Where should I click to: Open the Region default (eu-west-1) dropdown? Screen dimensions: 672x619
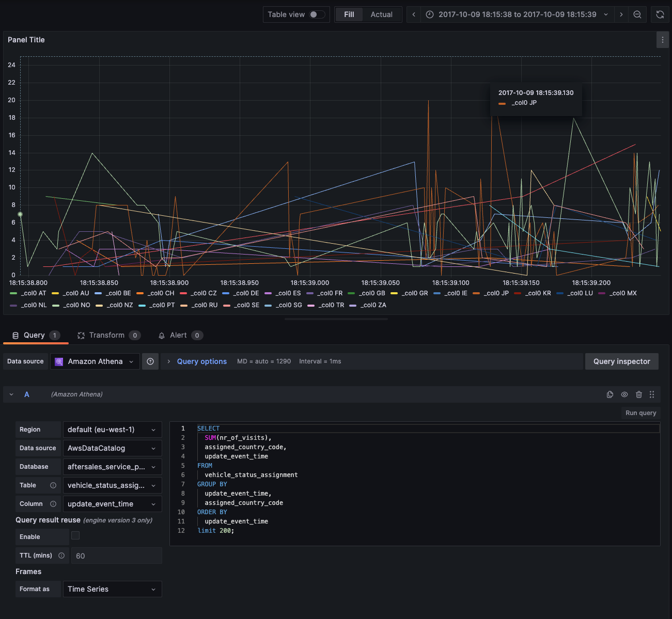tap(112, 430)
